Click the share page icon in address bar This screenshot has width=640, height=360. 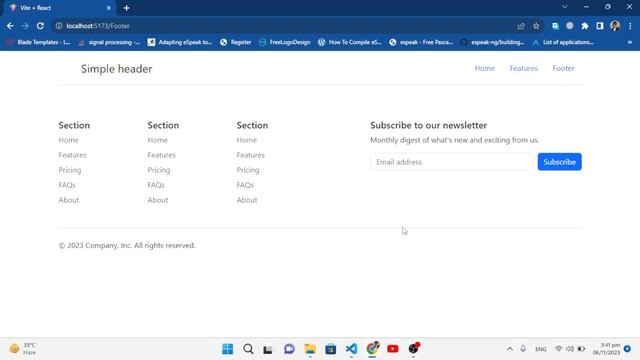coord(521,26)
